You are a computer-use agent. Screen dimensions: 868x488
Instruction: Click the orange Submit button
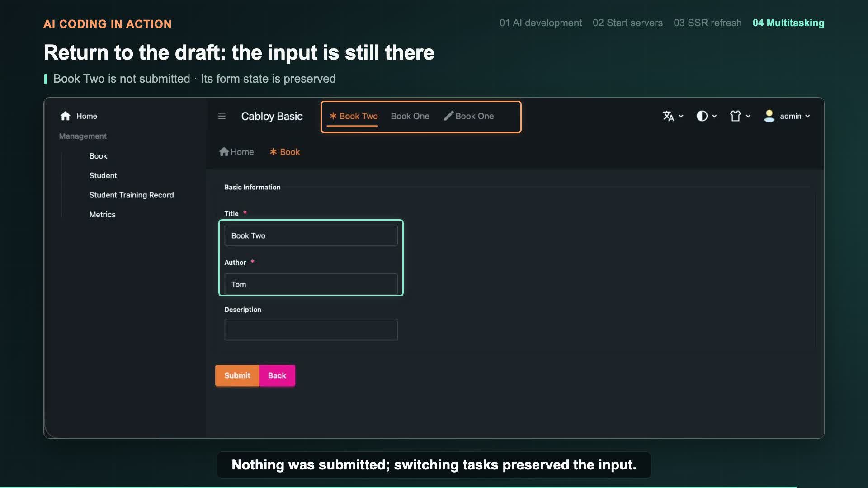237,375
